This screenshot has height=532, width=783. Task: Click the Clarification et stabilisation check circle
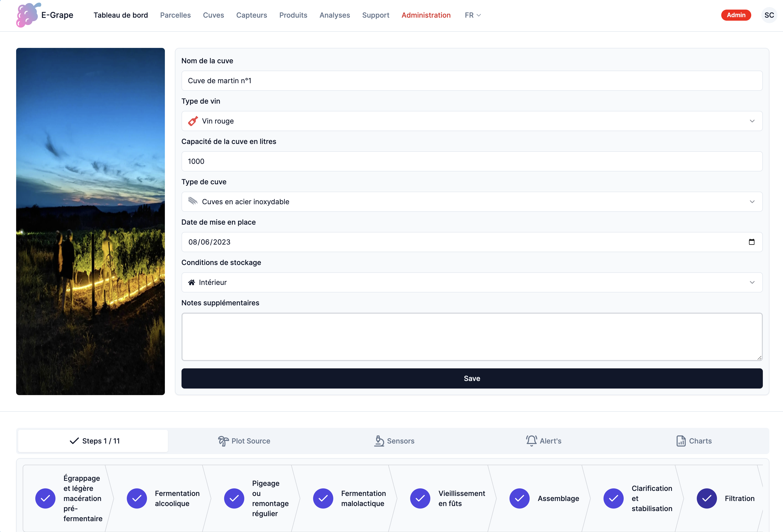[x=614, y=498]
